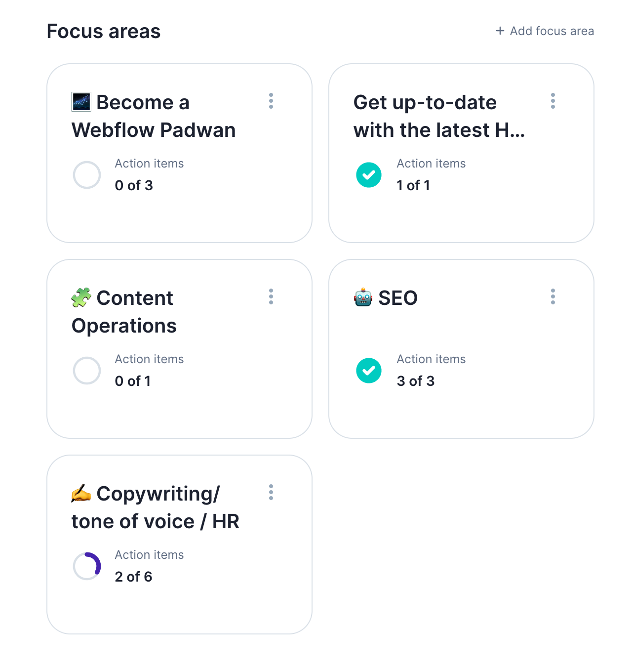Select the Copywriting/tone of voice / HR title

pyautogui.click(x=156, y=507)
